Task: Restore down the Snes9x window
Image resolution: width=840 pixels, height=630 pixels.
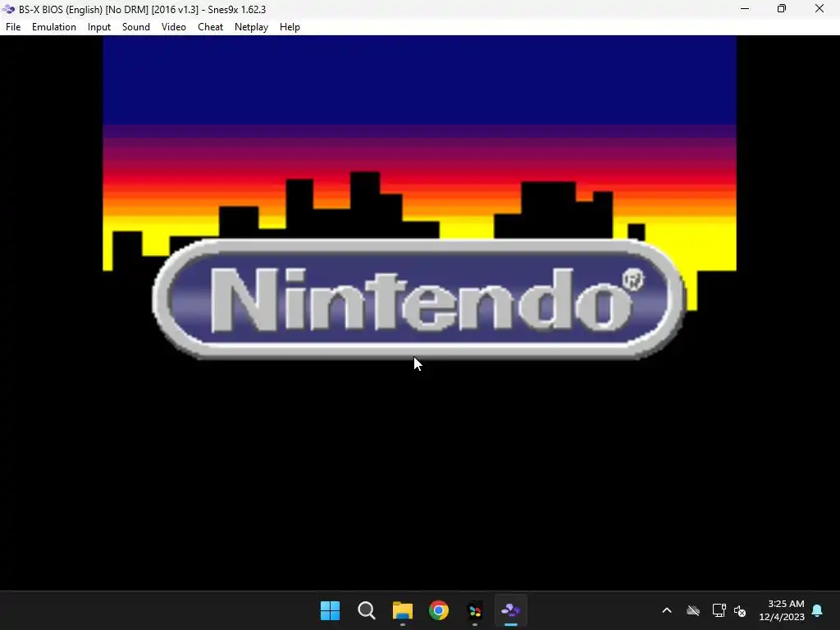Action: click(x=782, y=9)
